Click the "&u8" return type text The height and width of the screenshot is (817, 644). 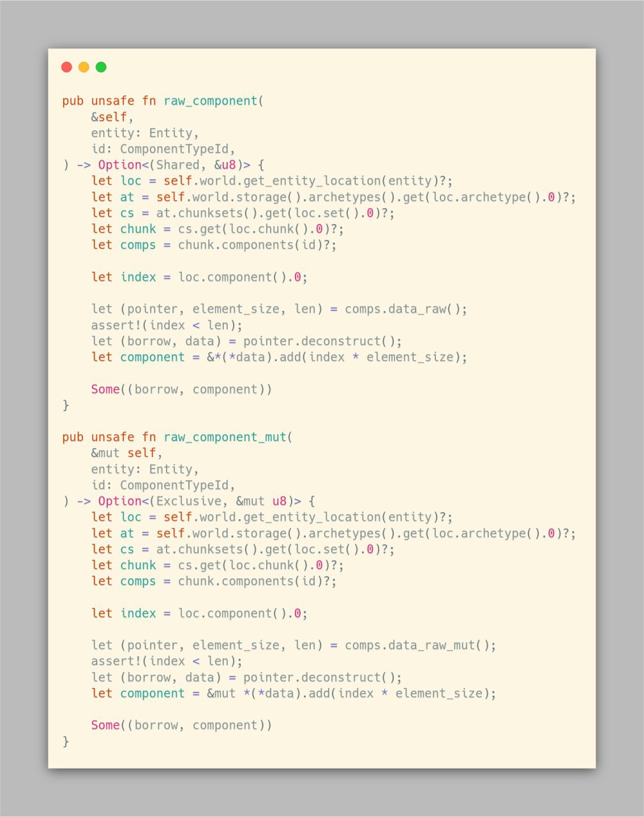225,165
